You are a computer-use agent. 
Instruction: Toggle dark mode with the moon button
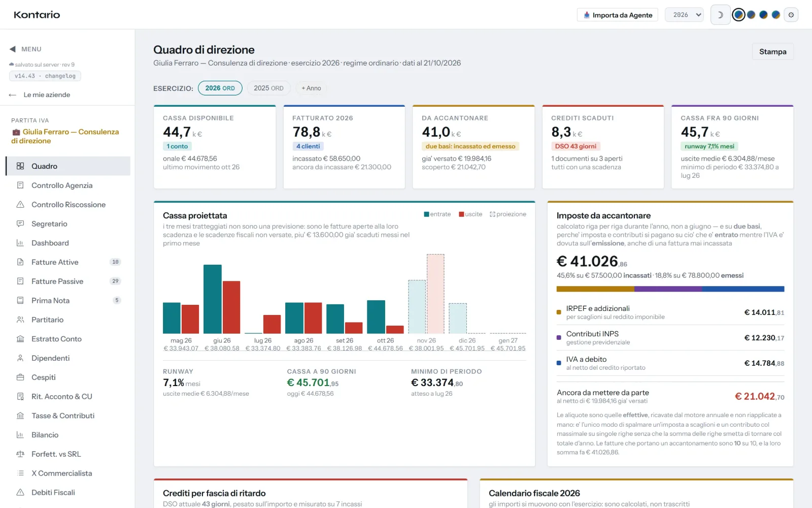[x=720, y=15]
